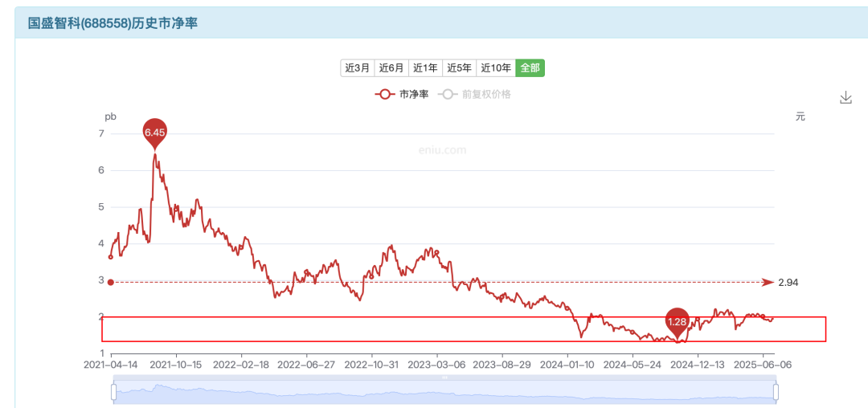Click the 国盛智科(688558)历史市净率 title
Image resolution: width=868 pixels, height=408 pixels.
pyautogui.click(x=113, y=23)
